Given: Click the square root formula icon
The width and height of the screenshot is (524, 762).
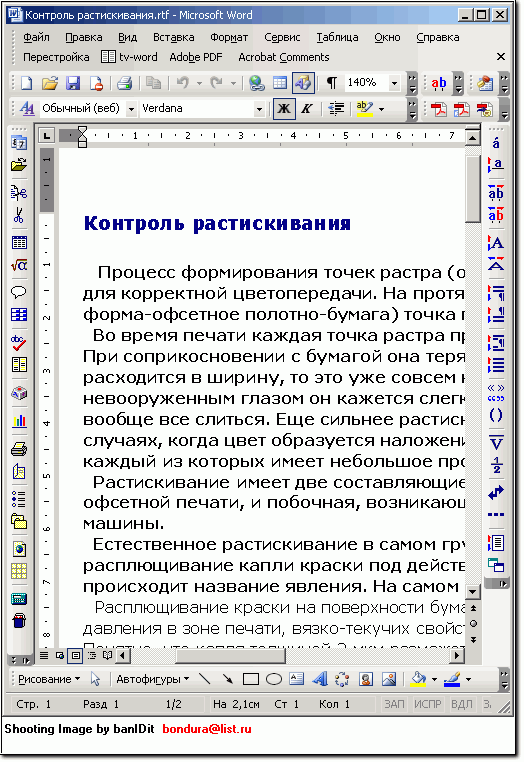Looking at the screenshot, I should 19,266.
